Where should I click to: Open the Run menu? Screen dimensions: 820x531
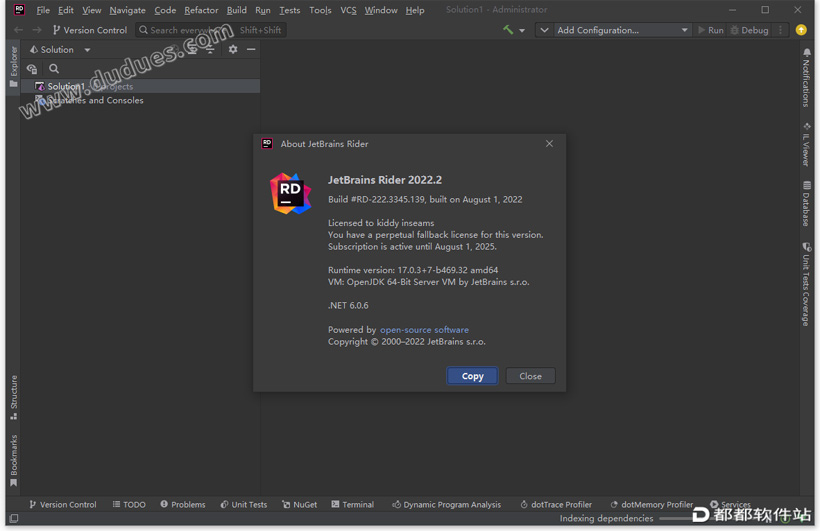[x=263, y=10]
